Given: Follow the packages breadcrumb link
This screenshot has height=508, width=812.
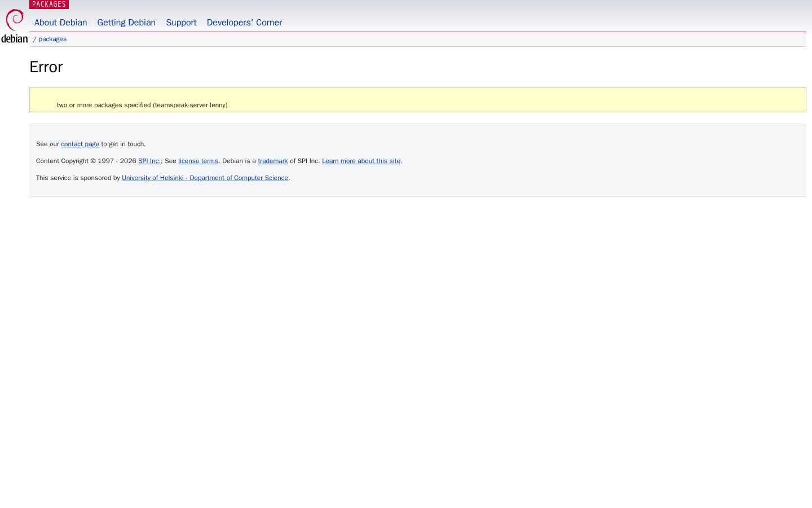Looking at the screenshot, I should coord(52,39).
